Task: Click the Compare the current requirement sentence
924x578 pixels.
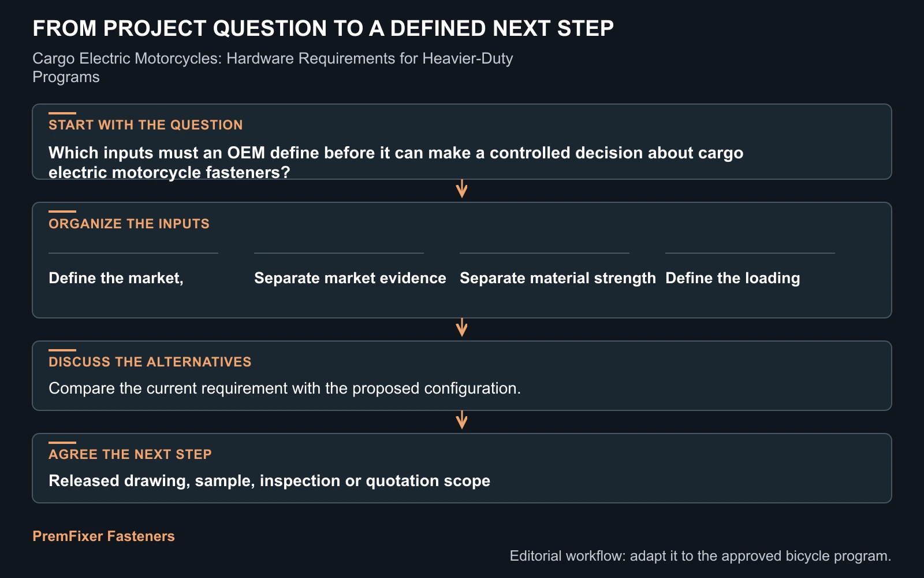Action: click(x=285, y=388)
